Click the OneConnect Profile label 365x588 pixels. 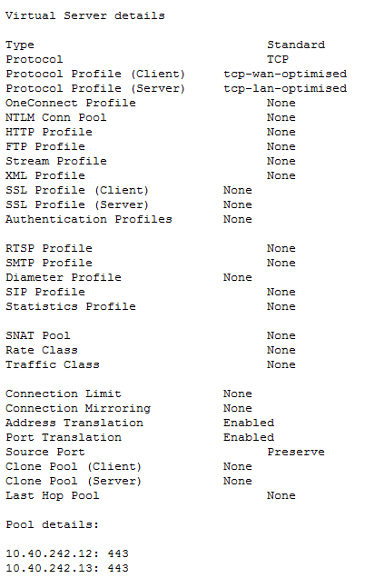(71, 103)
